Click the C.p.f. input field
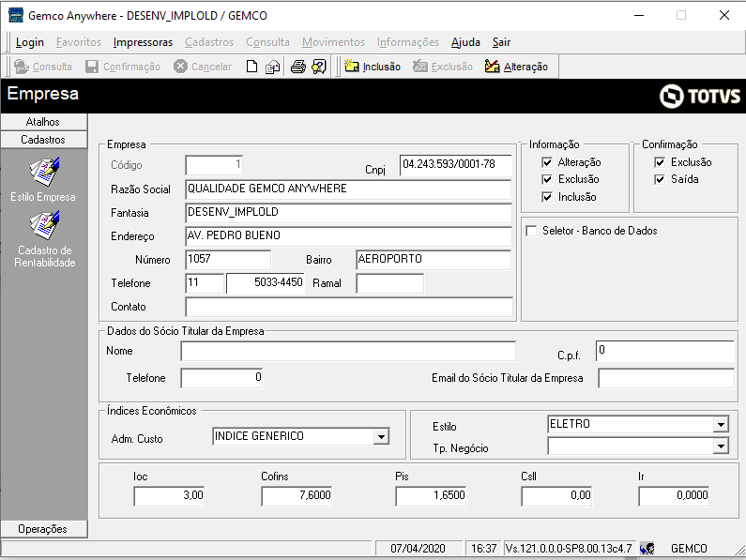The height and width of the screenshot is (560, 746). pos(664,351)
